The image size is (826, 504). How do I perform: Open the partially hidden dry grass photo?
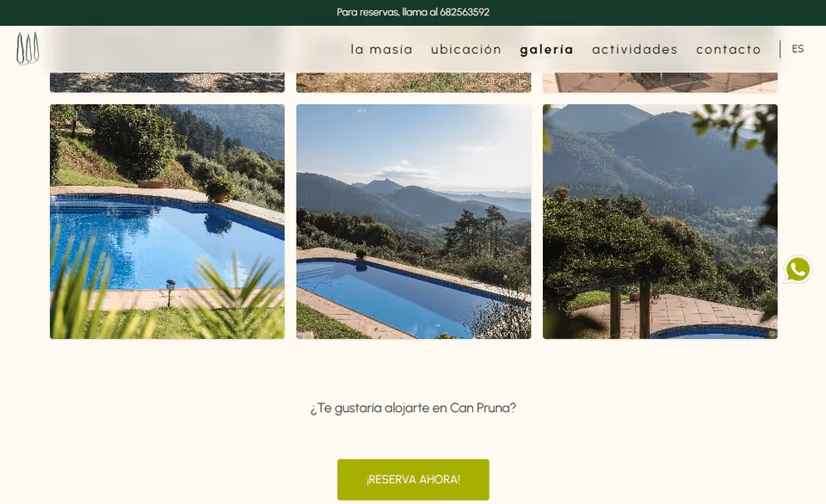[414, 83]
